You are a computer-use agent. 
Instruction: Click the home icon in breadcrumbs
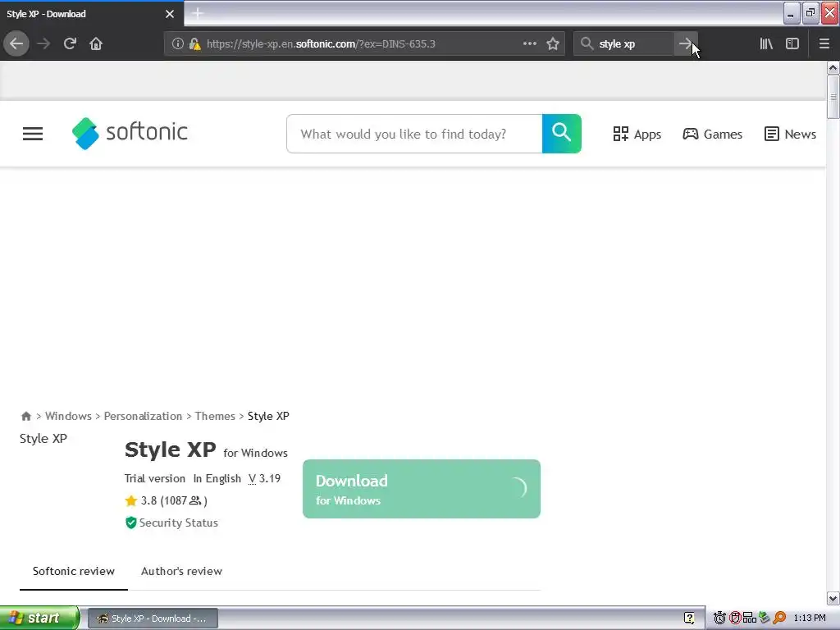click(x=25, y=416)
